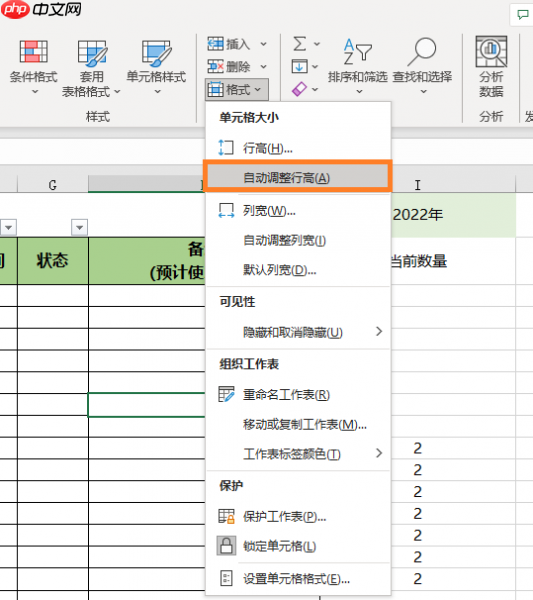Open Cell Styles (单元格样式) icon
The height and width of the screenshot is (600, 533).
pos(156,52)
